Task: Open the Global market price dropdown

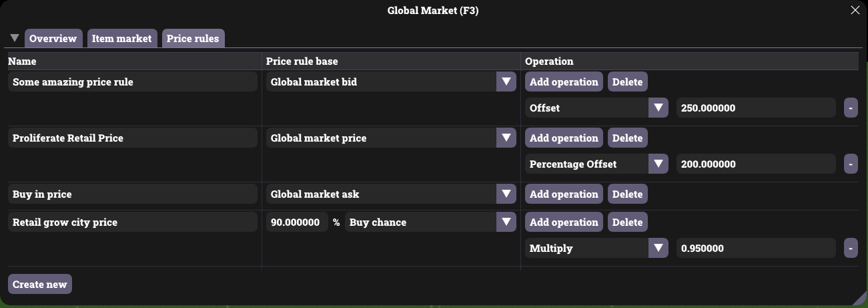Action: pyautogui.click(x=506, y=138)
